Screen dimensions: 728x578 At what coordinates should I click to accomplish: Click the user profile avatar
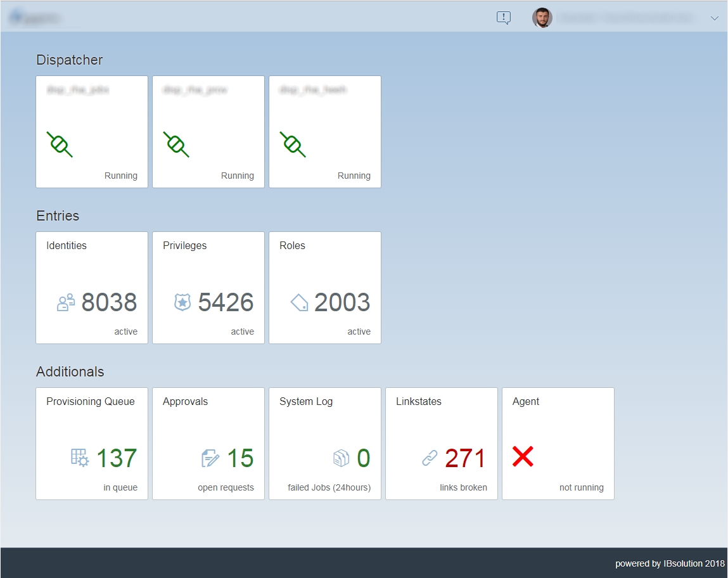[x=542, y=18]
